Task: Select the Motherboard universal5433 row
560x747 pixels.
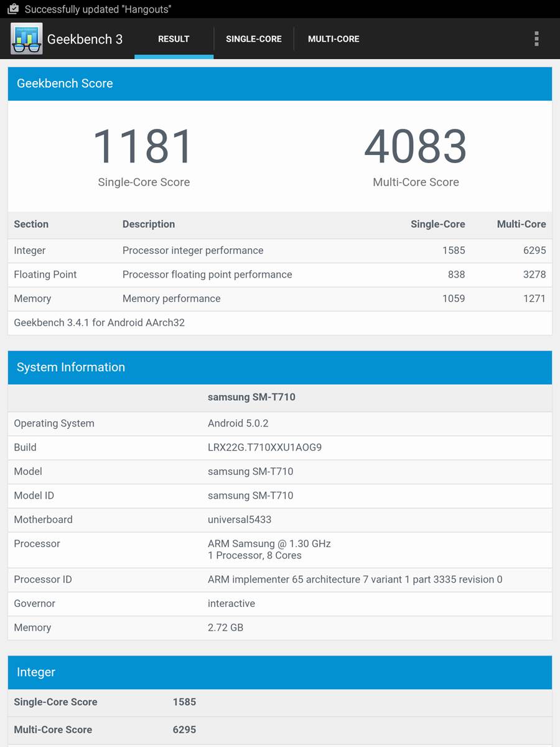Action: (279, 520)
